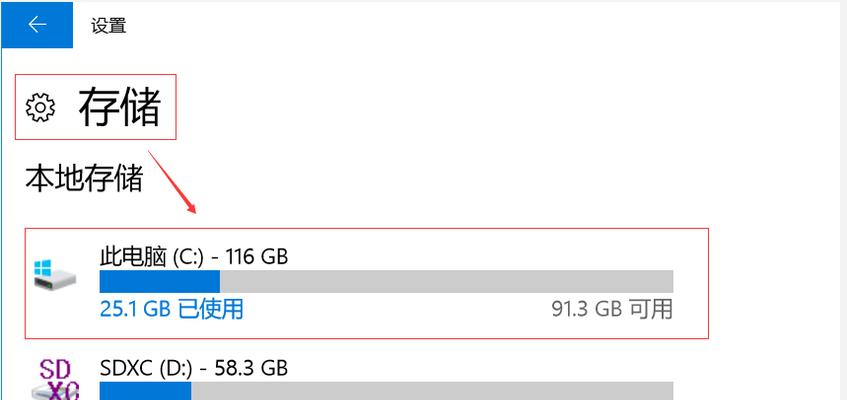Go back using the blue arrow button
Image resolution: width=847 pixels, height=400 pixels.
pos(37,24)
